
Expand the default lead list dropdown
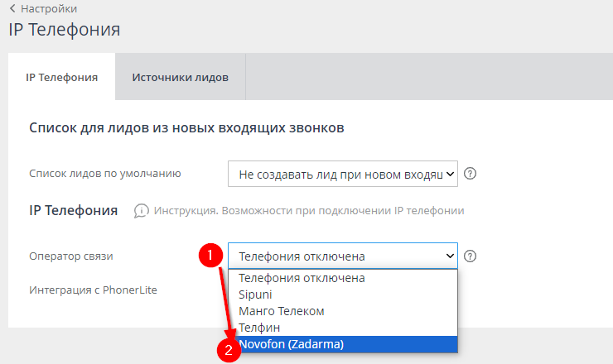click(x=342, y=174)
